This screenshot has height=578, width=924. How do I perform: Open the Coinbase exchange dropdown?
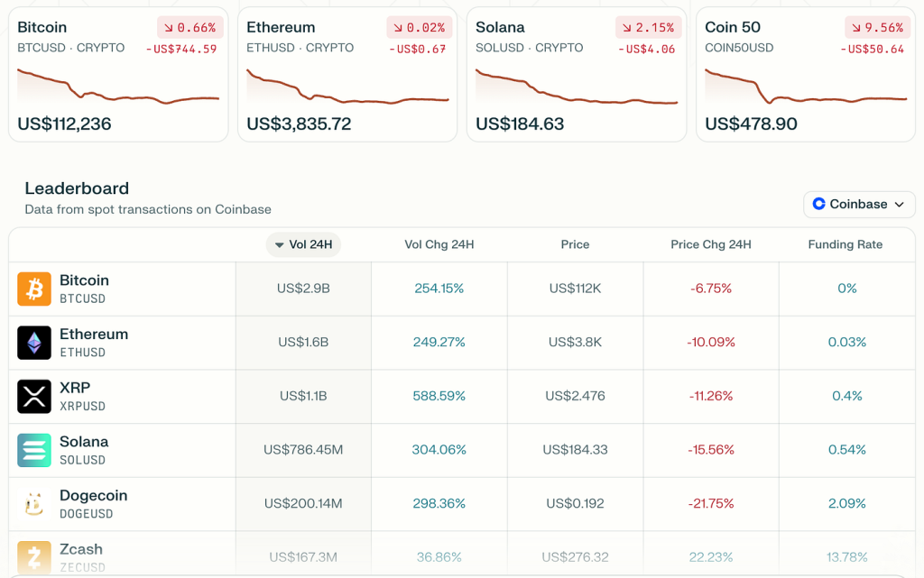(x=859, y=205)
